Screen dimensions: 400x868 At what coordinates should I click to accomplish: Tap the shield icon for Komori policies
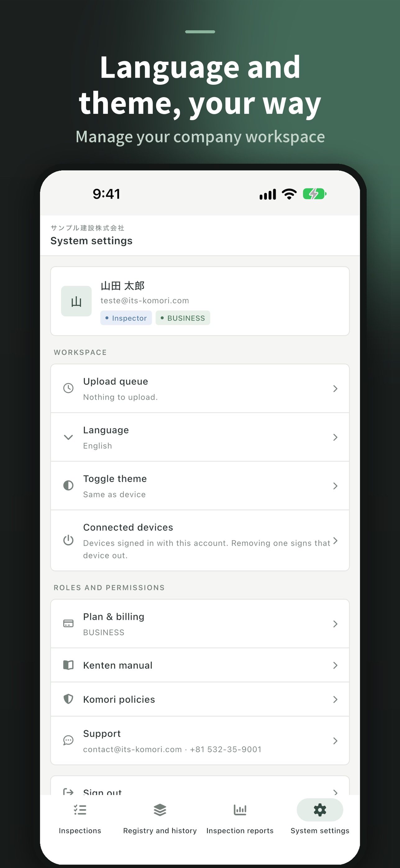(68, 699)
